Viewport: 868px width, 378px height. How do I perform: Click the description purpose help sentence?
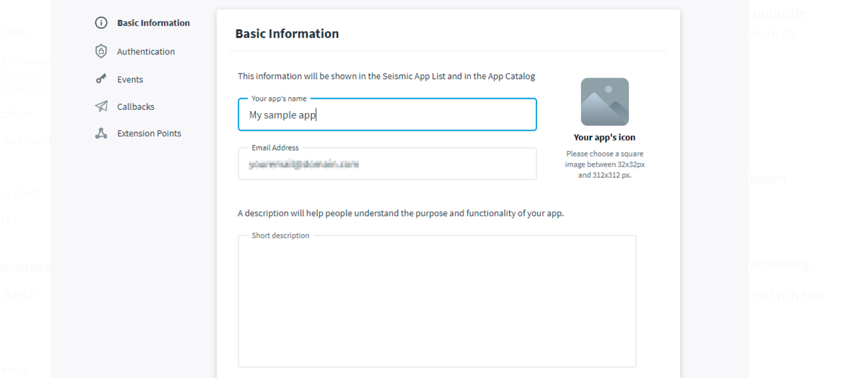(400, 213)
